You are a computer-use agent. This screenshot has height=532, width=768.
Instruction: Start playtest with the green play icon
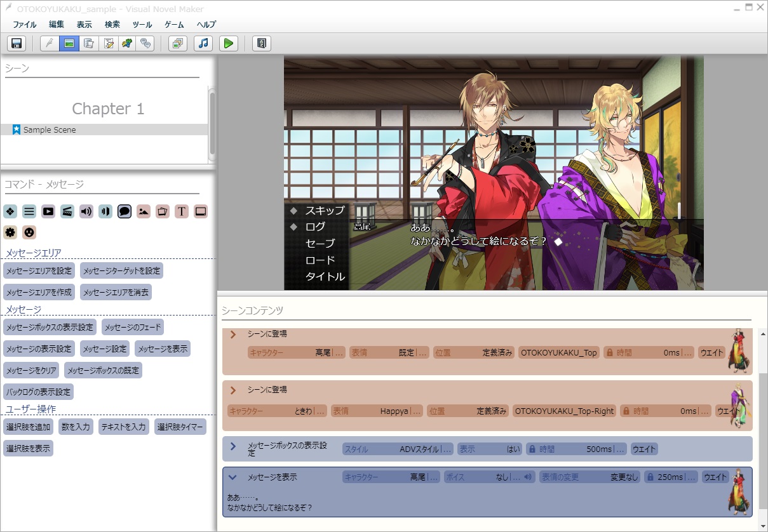[x=228, y=43]
